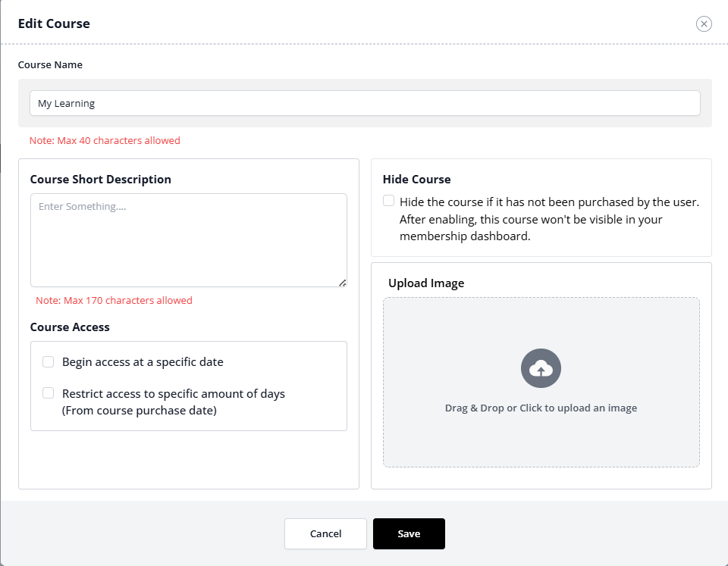728x566 pixels.
Task: Click the 'Upload Image' heading
Action: pos(426,283)
